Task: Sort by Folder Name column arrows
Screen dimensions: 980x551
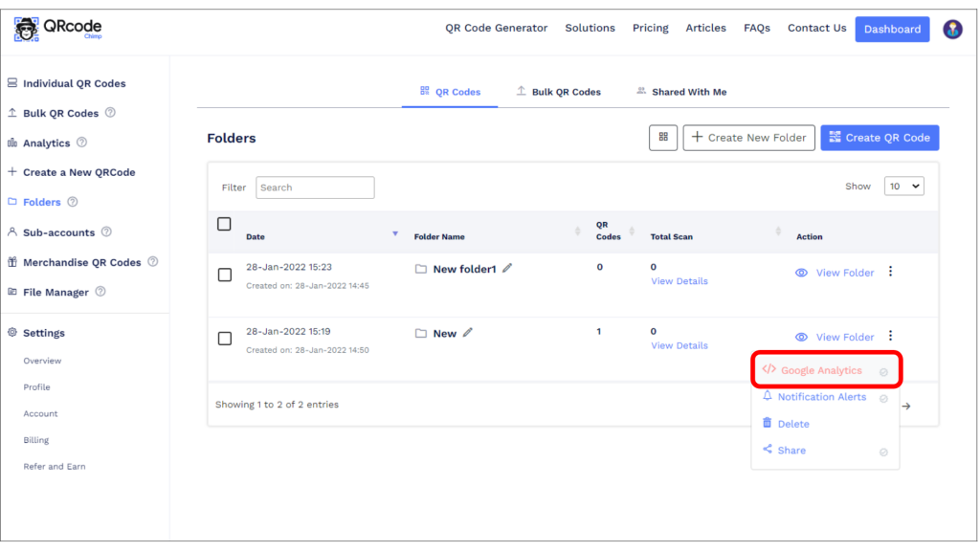Action: pyautogui.click(x=577, y=231)
